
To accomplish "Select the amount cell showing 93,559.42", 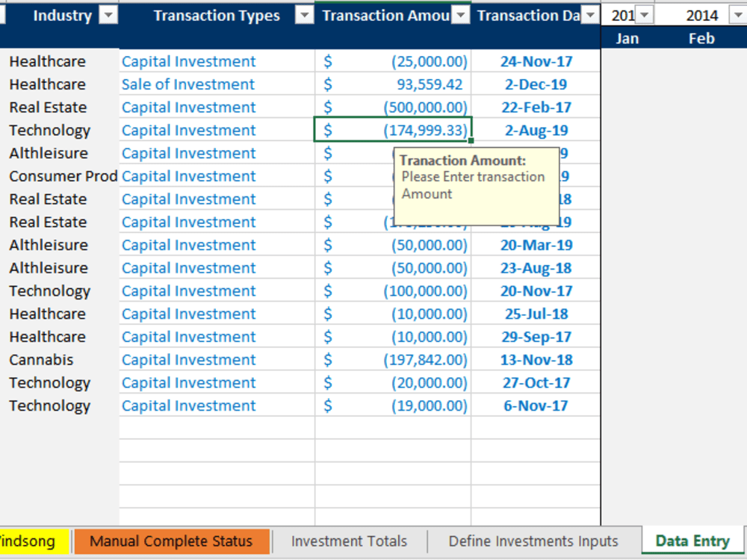I will (394, 84).
